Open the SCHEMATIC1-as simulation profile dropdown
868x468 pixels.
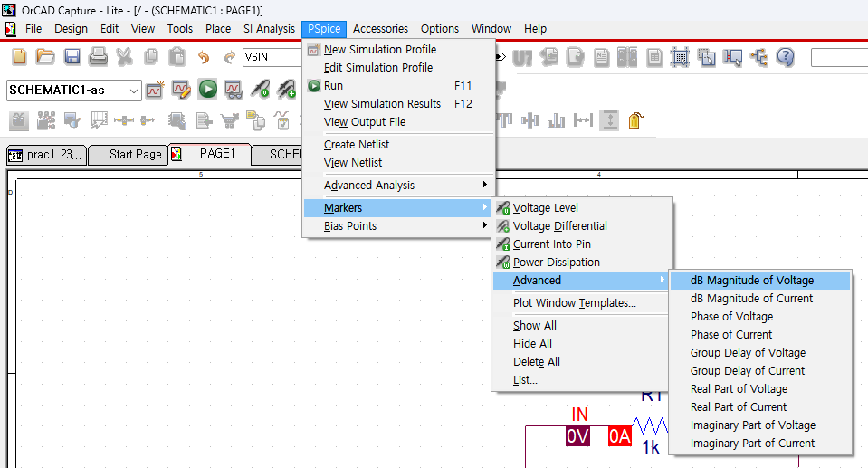134,91
